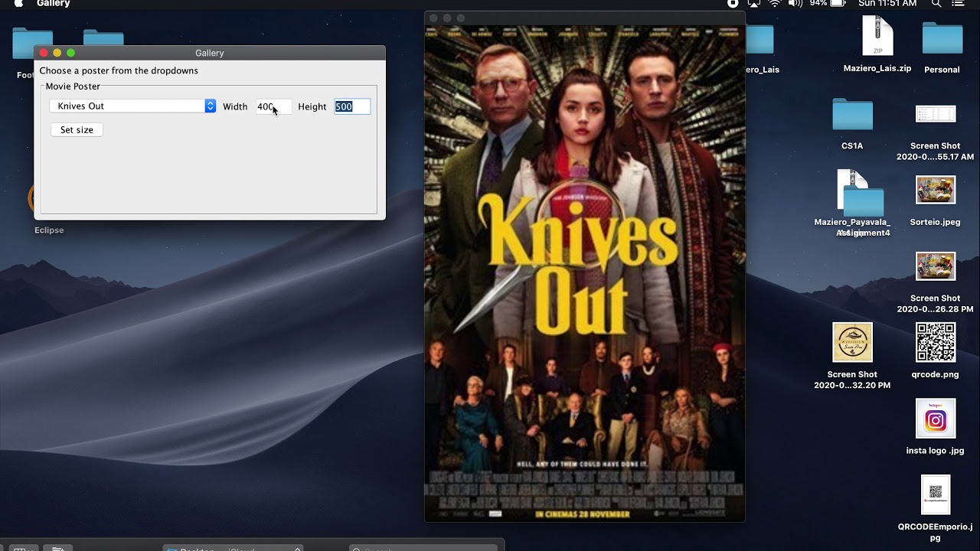Select the Personal folder on the desktop
This screenshot has height=551, width=980.
(942, 38)
